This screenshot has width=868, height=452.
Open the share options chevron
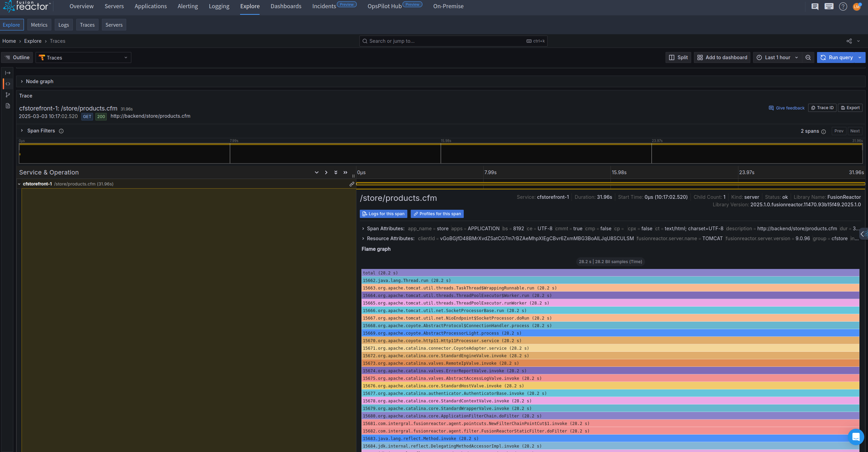(x=858, y=41)
